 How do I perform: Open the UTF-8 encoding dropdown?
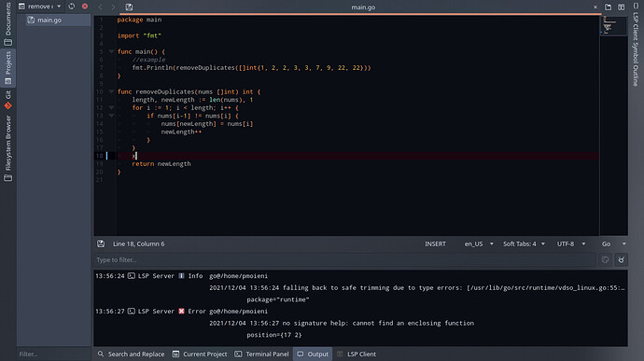(x=571, y=244)
